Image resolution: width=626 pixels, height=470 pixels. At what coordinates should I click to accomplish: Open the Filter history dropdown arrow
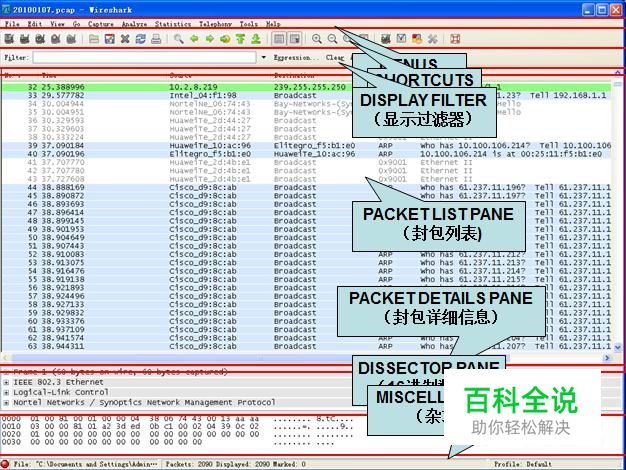click(x=263, y=58)
